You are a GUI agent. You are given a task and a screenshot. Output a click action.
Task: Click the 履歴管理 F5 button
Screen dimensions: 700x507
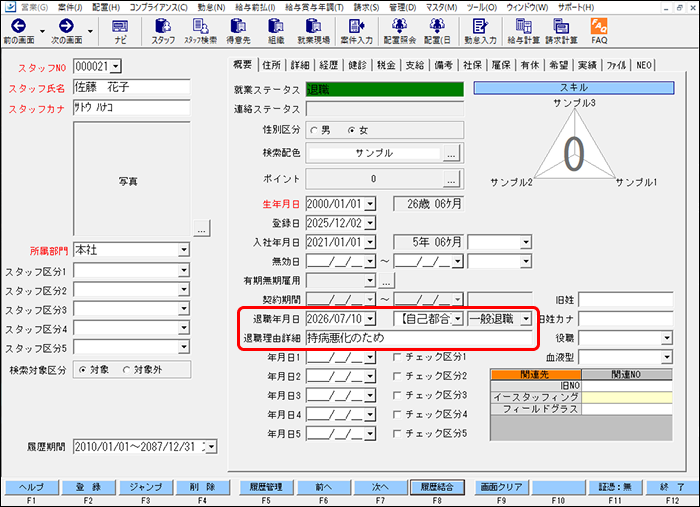pyautogui.click(x=266, y=487)
